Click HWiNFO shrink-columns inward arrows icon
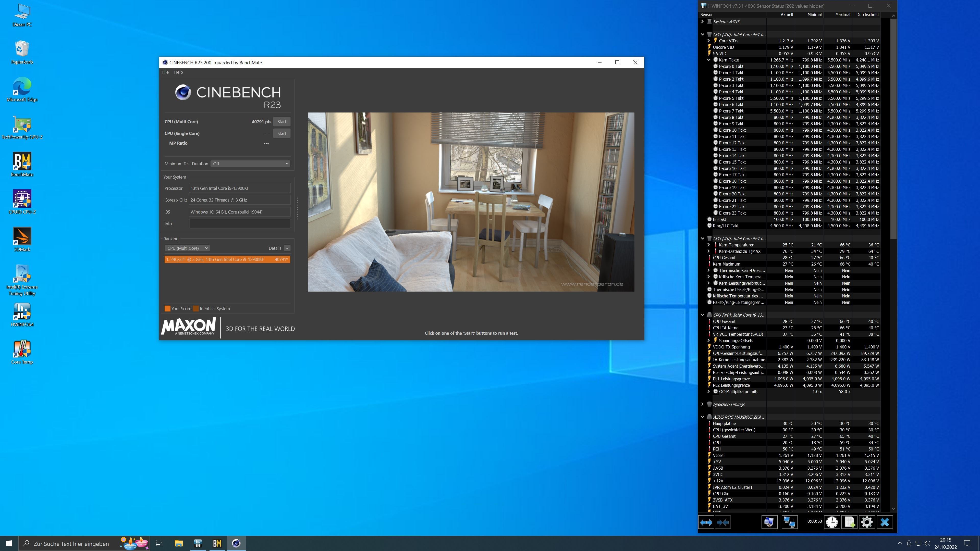 click(722, 522)
